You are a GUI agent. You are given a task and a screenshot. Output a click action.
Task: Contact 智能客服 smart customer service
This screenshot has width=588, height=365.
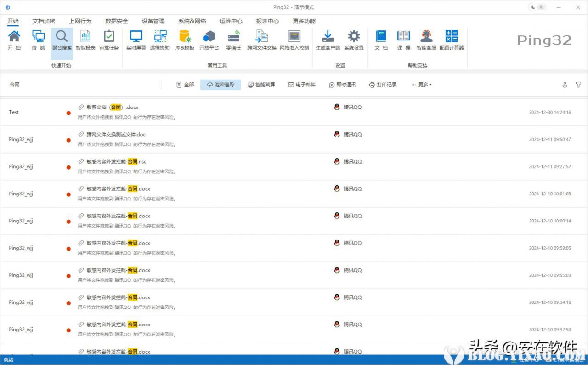(x=426, y=40)
